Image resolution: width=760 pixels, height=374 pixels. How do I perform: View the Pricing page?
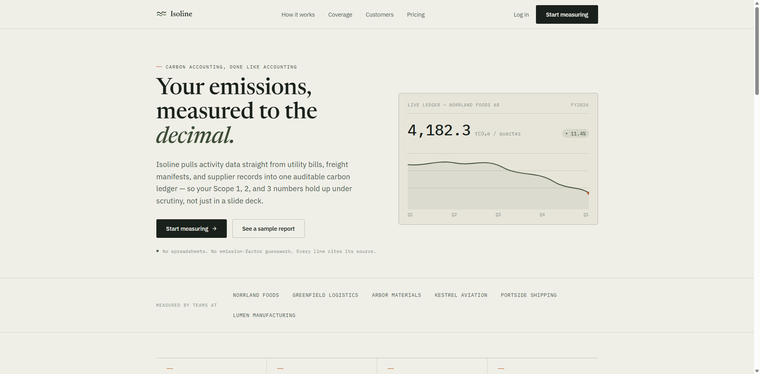(x=416, y=15)
